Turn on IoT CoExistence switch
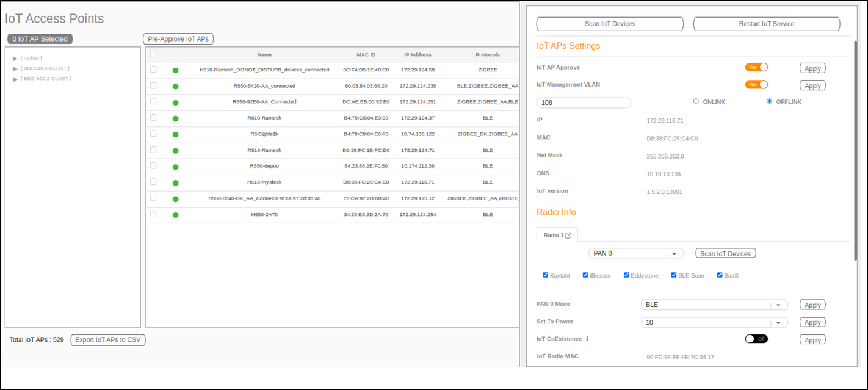Image resolution: width=868 pixels, height=390 pixels. coord(756,339)
